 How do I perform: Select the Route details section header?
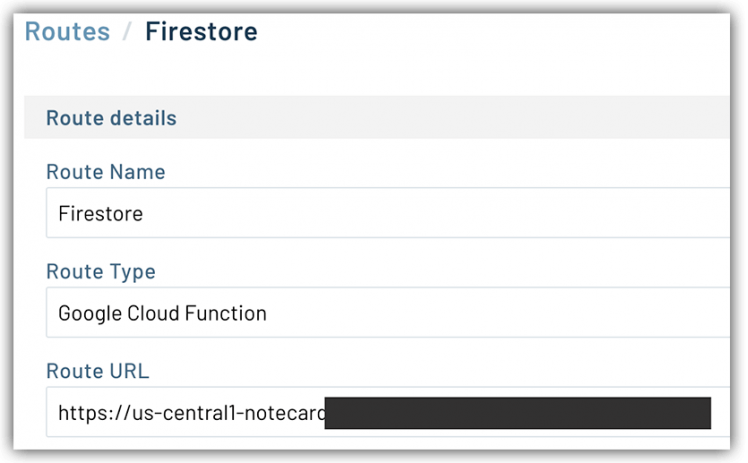coord(111,118)
